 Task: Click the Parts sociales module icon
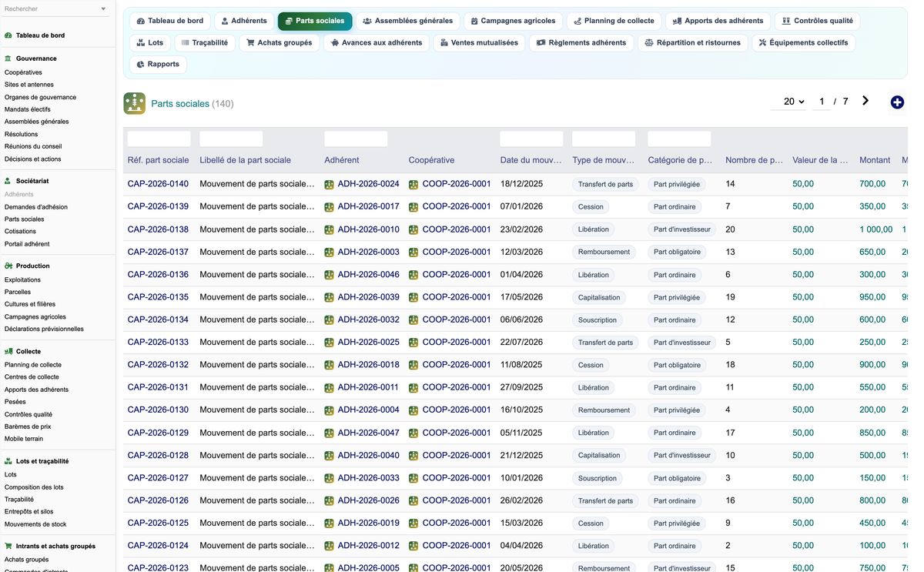coord(135,103)
